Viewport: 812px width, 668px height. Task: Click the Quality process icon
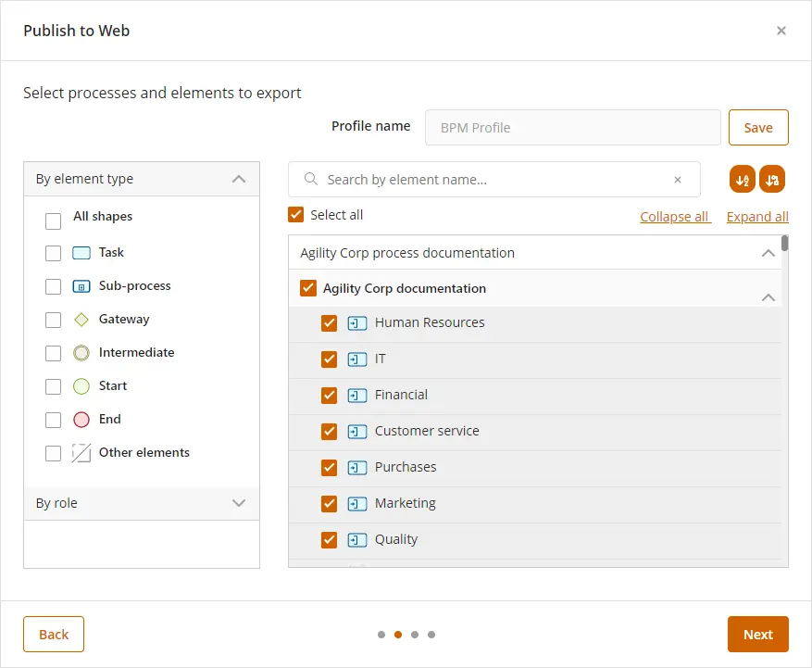pyautogui.click(x=357, y=540)
